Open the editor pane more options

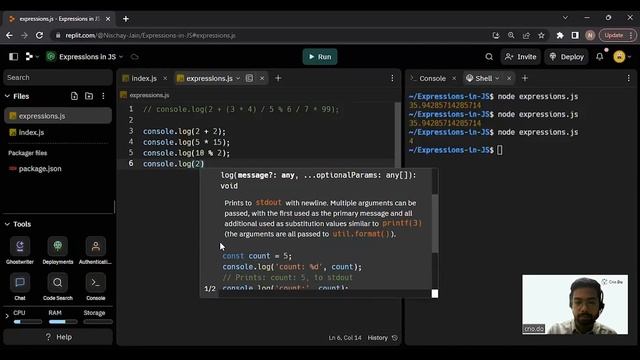(x=392, y=78)
